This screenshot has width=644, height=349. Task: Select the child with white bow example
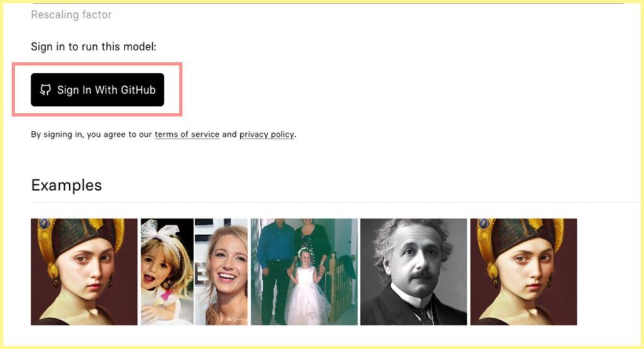coord(167,272)
